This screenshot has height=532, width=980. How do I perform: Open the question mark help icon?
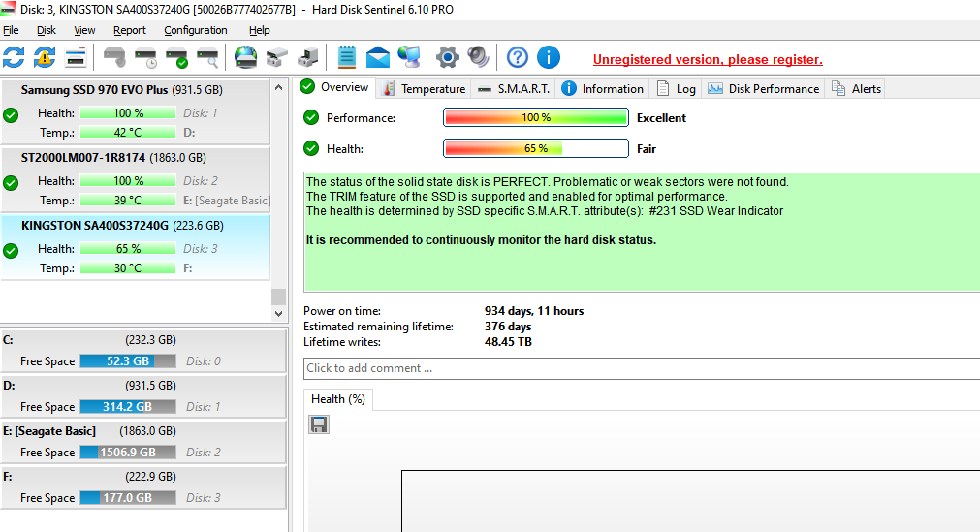point(517,57)
